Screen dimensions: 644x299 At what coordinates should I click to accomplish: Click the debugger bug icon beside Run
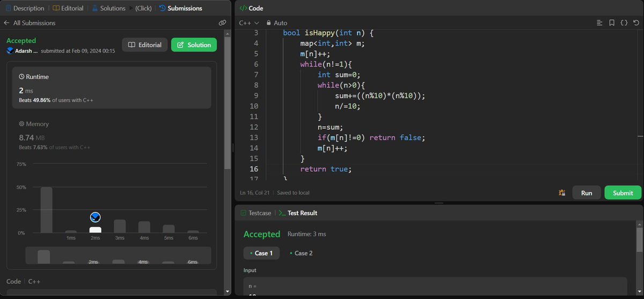pos(562,193)
